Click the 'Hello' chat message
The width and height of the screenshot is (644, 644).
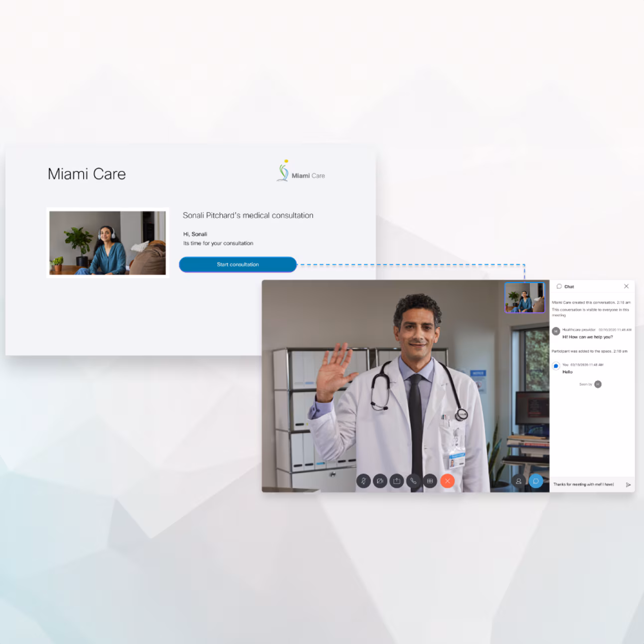[568, 372]
